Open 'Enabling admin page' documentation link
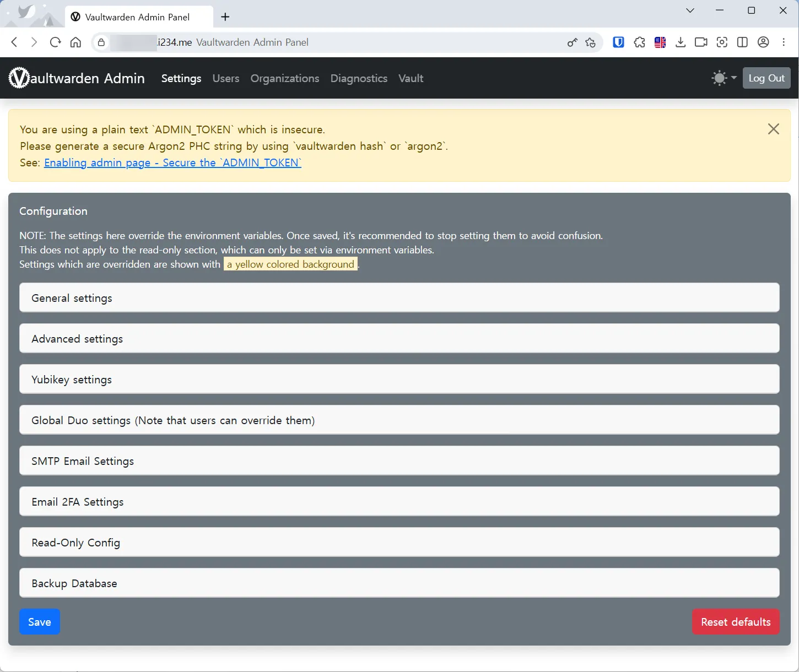 tap(172, 162)
